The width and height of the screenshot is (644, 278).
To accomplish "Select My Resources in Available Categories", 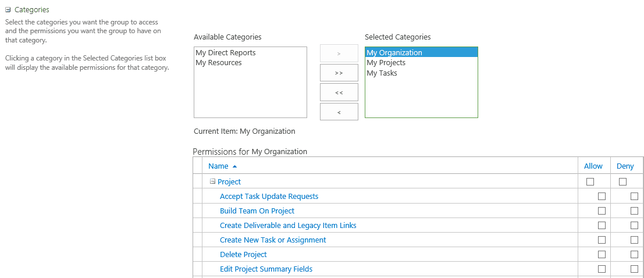I will coord(219,63).
